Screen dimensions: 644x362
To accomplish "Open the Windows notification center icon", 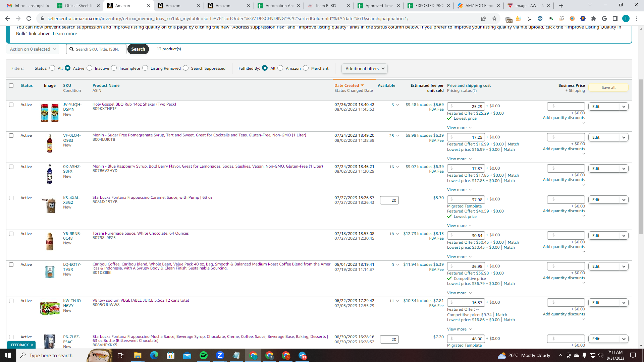I will (633, 355).
